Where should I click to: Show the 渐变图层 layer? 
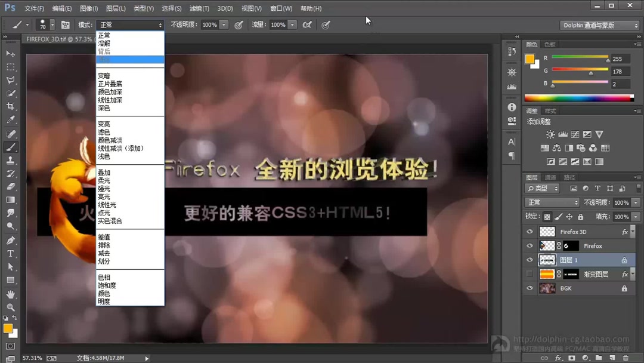click(530, 274)
